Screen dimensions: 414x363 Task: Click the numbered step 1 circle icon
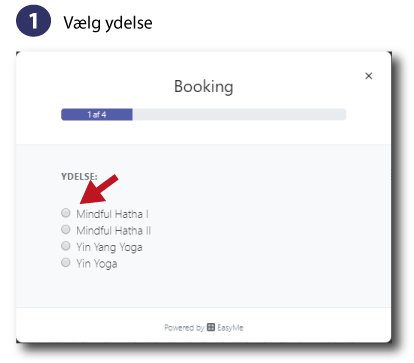33,21
